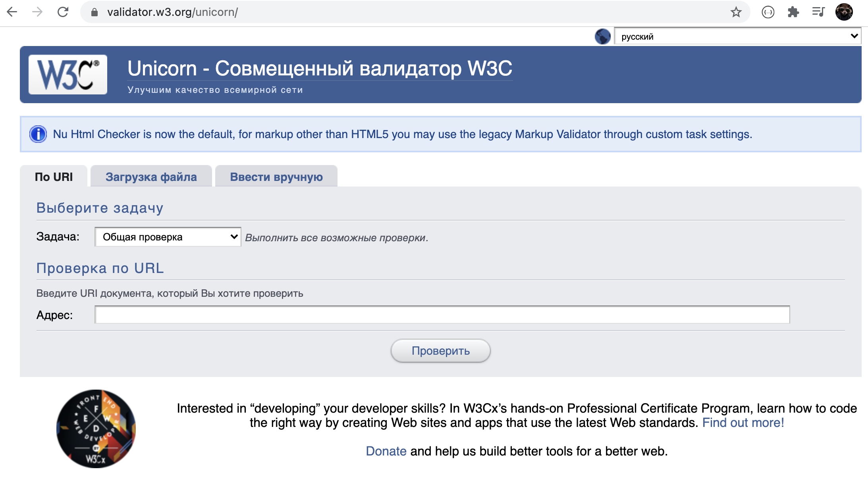Go back with the browser back arrow

point(12,12)
